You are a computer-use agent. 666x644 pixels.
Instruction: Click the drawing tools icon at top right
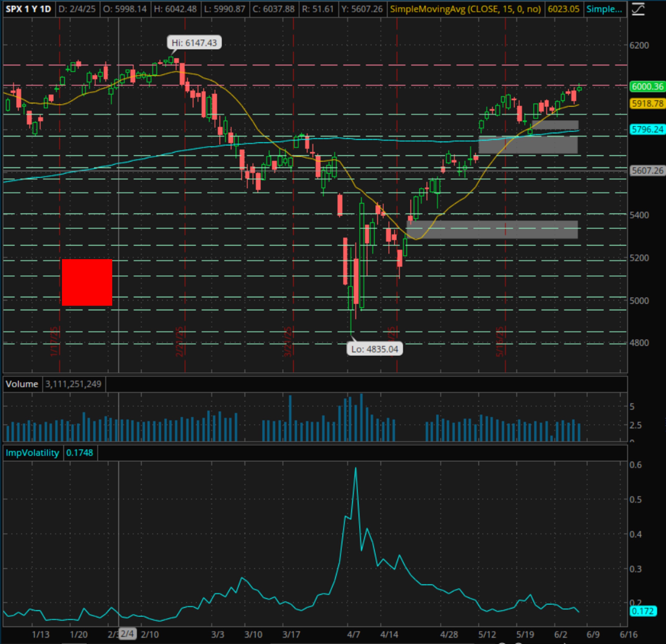pos(638,9)
